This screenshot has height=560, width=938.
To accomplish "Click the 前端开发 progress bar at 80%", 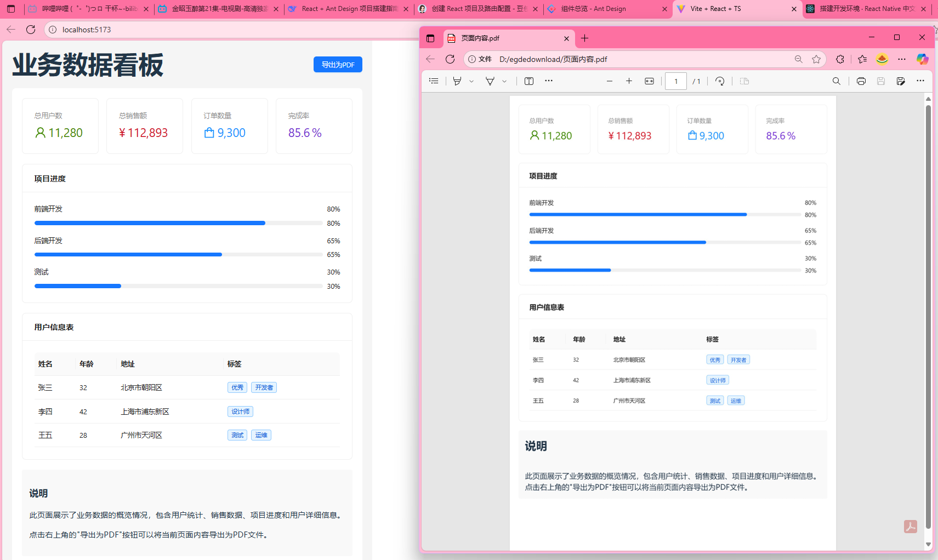I will tap(150, 223).
